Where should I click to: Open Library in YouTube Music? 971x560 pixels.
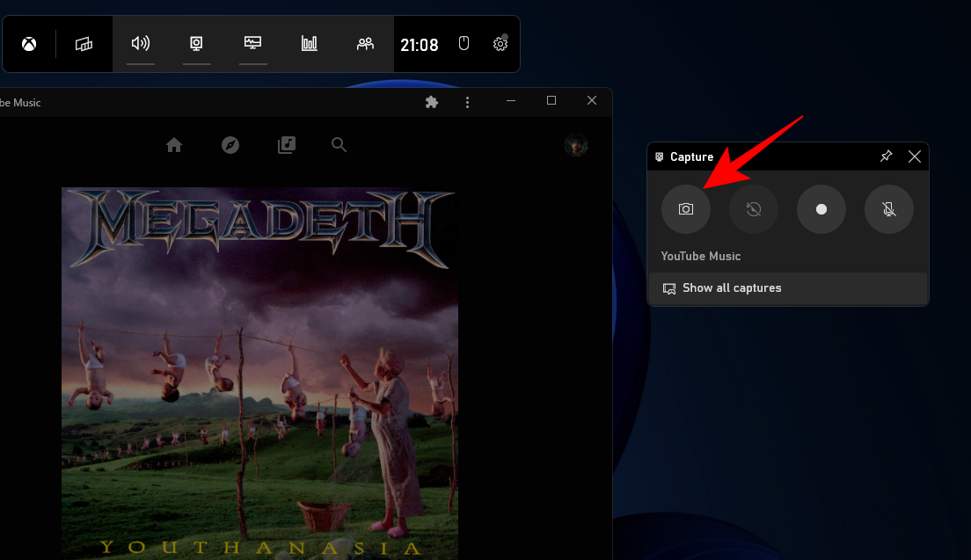click(287, 145)
